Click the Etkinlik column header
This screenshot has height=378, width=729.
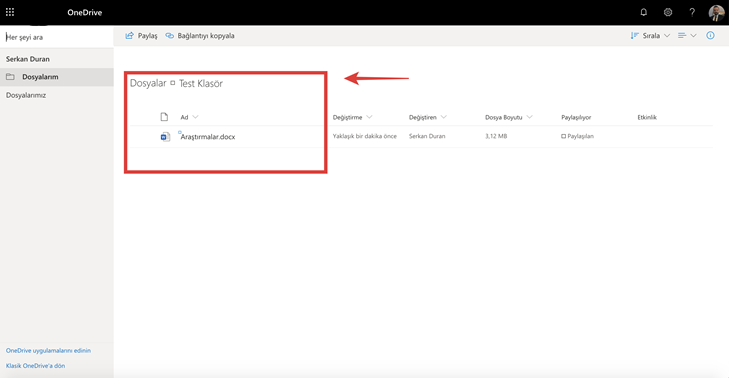[x=647, y=117]
